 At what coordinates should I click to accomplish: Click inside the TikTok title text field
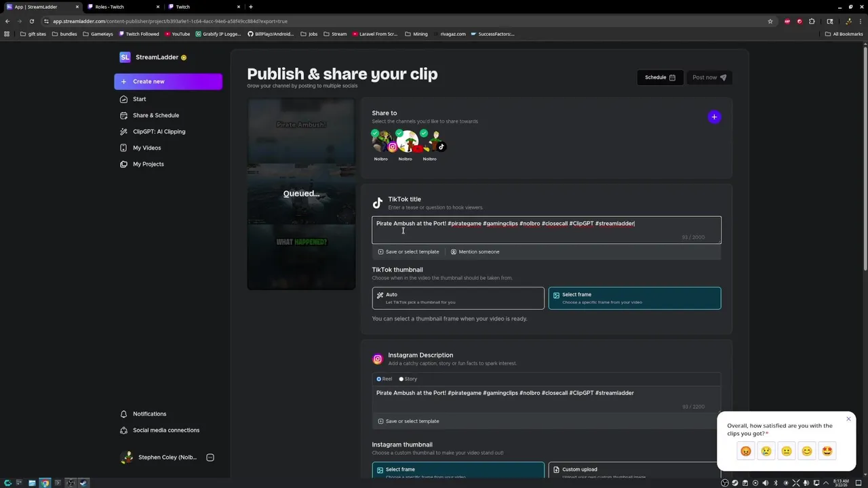coord(546,230)
